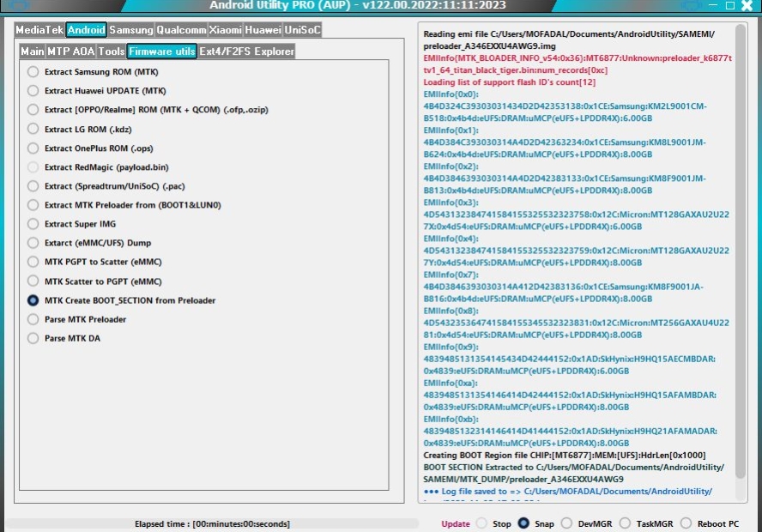Click the 'EMIInfo{0x3}:' log entry

[x=451, y=203]
